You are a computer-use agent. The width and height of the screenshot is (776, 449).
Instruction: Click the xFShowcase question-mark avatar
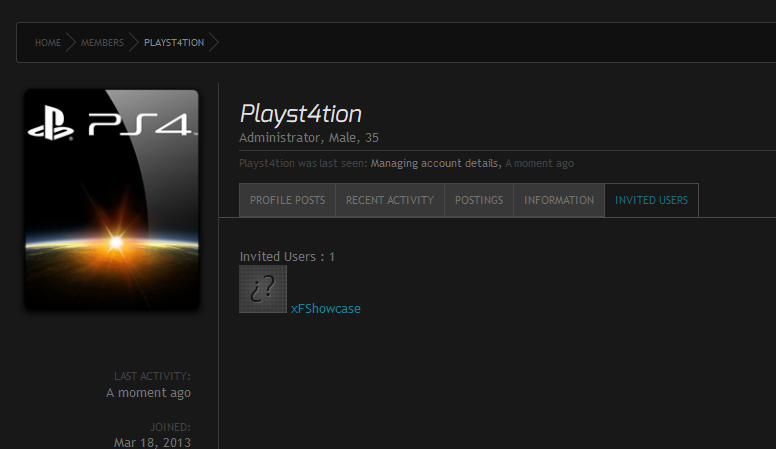pyautogui.click(x=263, y=289)
